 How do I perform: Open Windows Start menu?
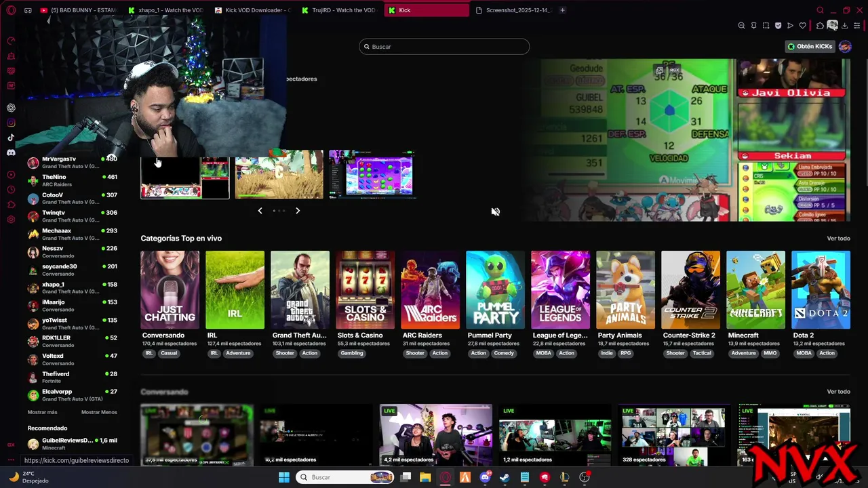(284, 477)
